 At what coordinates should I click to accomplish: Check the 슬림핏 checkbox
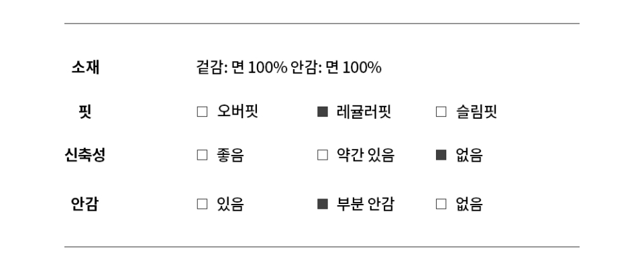tap(441, 112)
